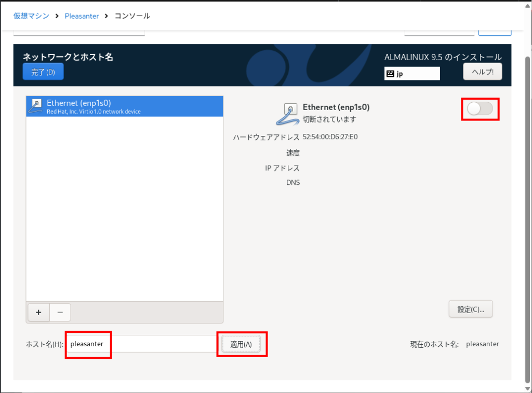Click the コンソール breadcrumb item
Viewport: 532px width, 393px height.
[x=132, y=16]
